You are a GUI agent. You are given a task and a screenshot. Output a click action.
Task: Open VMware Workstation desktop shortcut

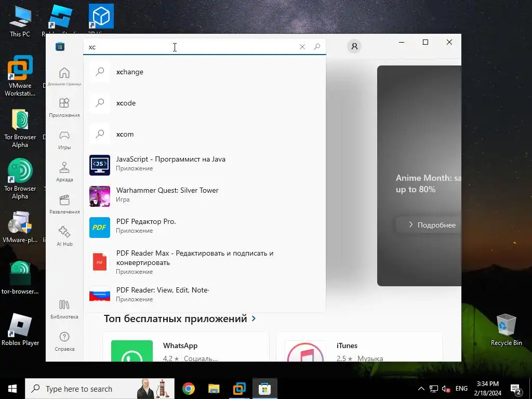click(20, 76)
